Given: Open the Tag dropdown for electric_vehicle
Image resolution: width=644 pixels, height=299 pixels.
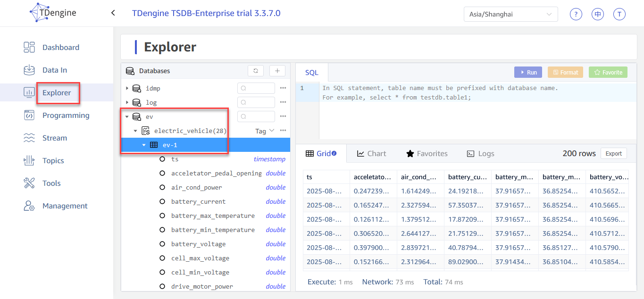Looking at the screenshot, I should (265, 131).
